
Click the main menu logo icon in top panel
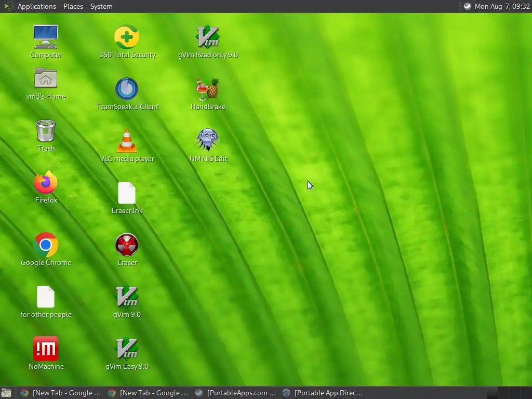8,6
